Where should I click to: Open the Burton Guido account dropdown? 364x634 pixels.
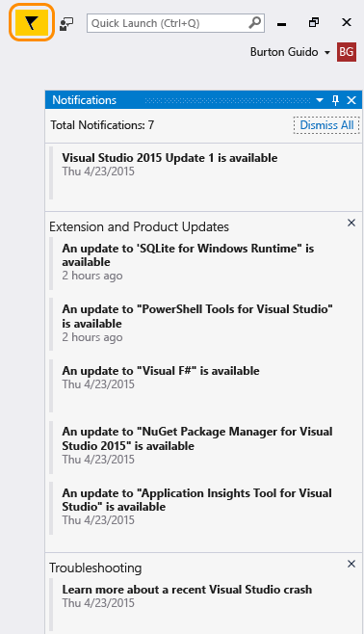pyautogui.click(x=290, y=52)
